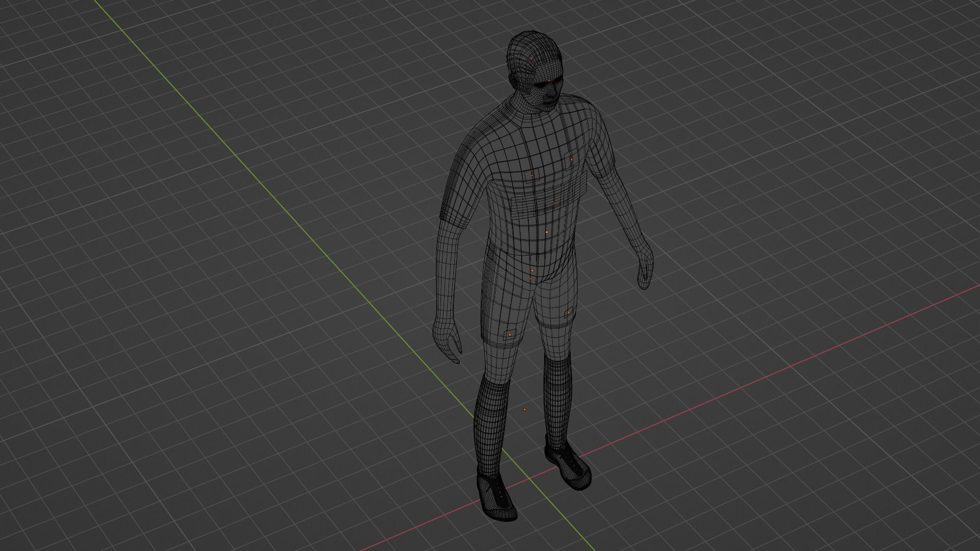Click the orange origin dot on the face
The height and width of the screenshot is (551, 980).
[x=549, y=80]
